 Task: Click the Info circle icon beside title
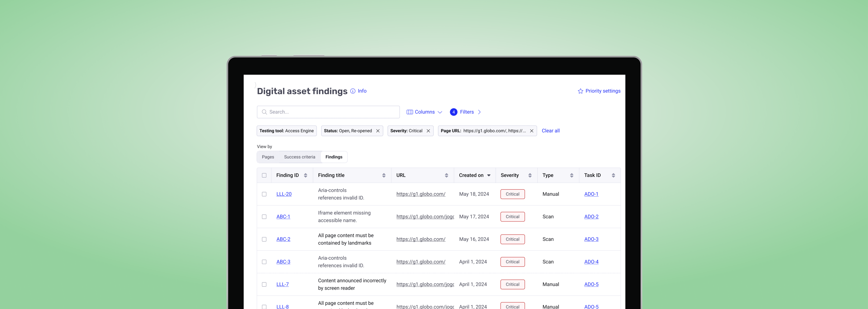tap(352, 91)
